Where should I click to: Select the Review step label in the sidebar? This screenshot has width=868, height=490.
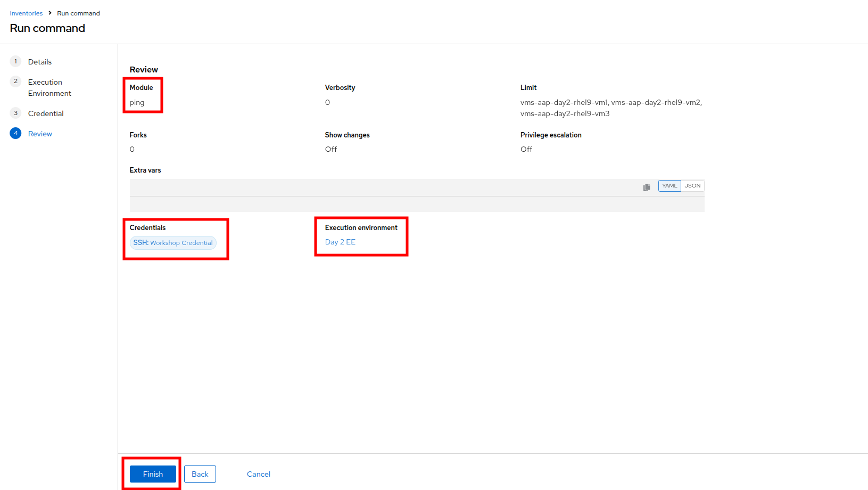point(40,134)
